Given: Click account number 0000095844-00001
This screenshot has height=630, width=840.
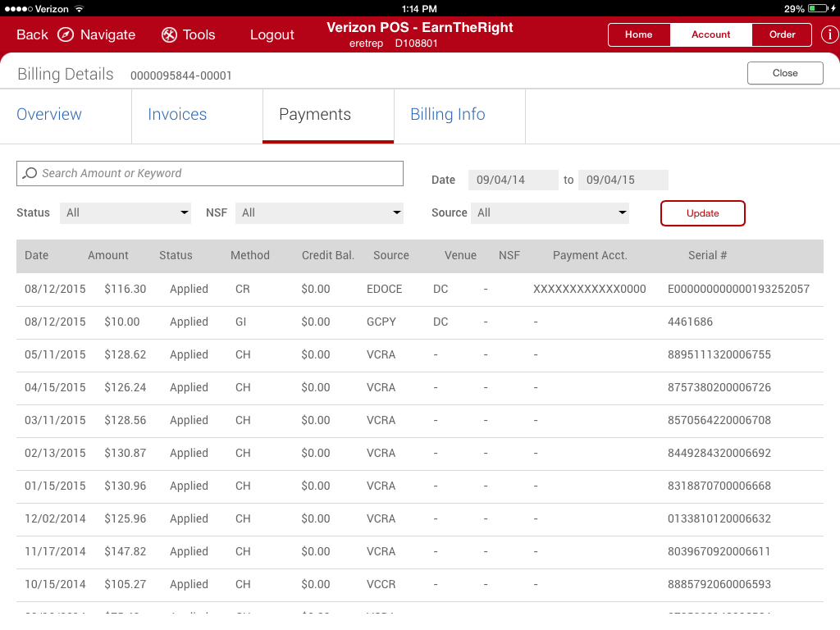Looking at the screenshot, I should pyautogui.click(x=181, y=75).
